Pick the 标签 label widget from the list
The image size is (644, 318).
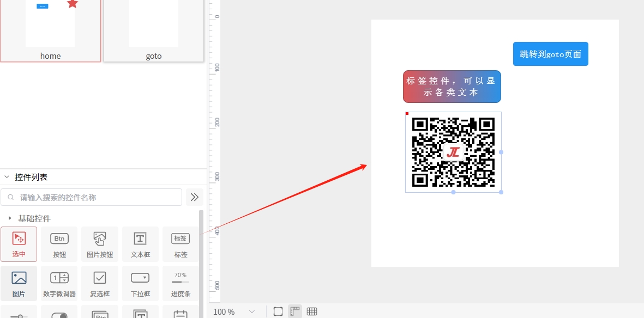tap(180, 244)
